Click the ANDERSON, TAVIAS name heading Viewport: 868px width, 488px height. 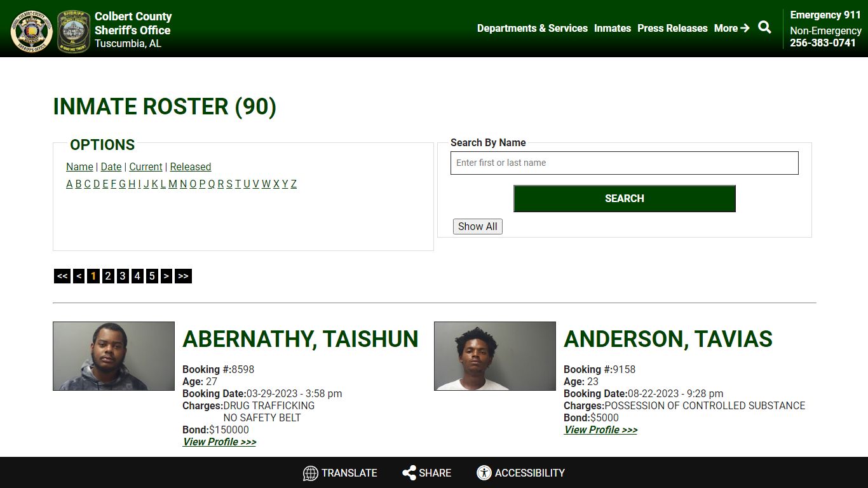[x=668, y=339]
